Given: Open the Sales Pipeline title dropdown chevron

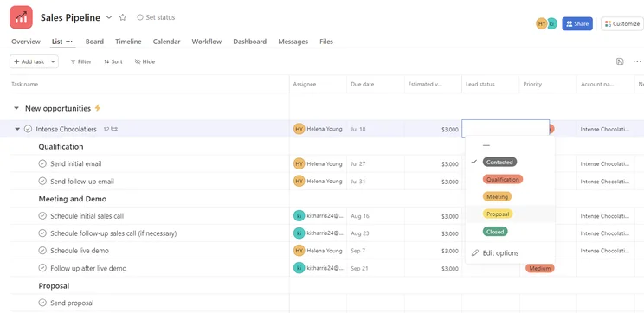Looking at the screenshot, I should (x=109, y=17).
